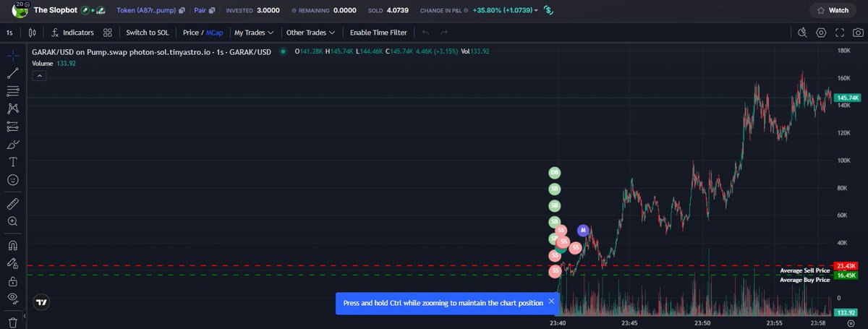Open the Fibonacci retracement tools
The width and height of the screenshot is (868, 329).
tap(13, 91)
